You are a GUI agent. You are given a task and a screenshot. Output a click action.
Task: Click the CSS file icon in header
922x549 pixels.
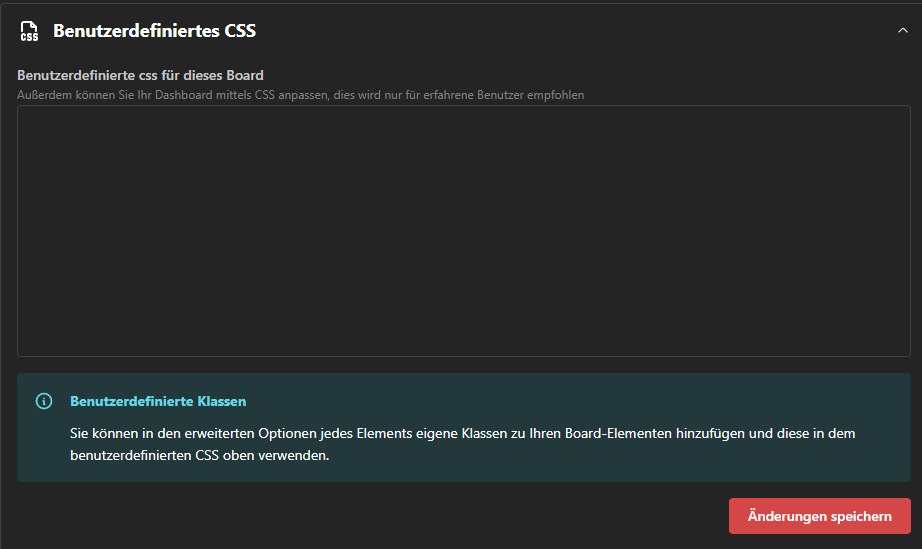click(30, 31)
